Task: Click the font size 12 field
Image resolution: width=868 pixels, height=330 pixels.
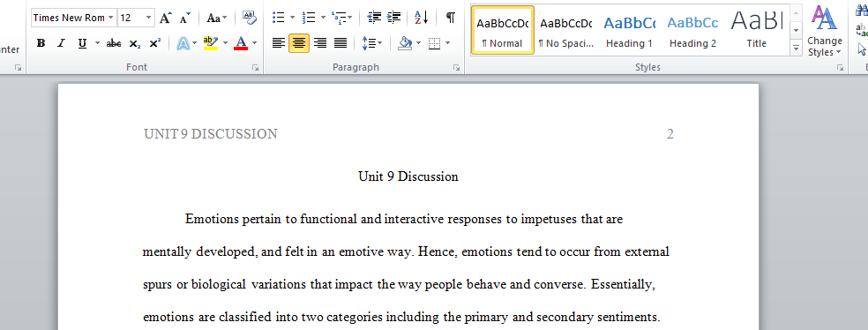Action: tap(131, 18)
